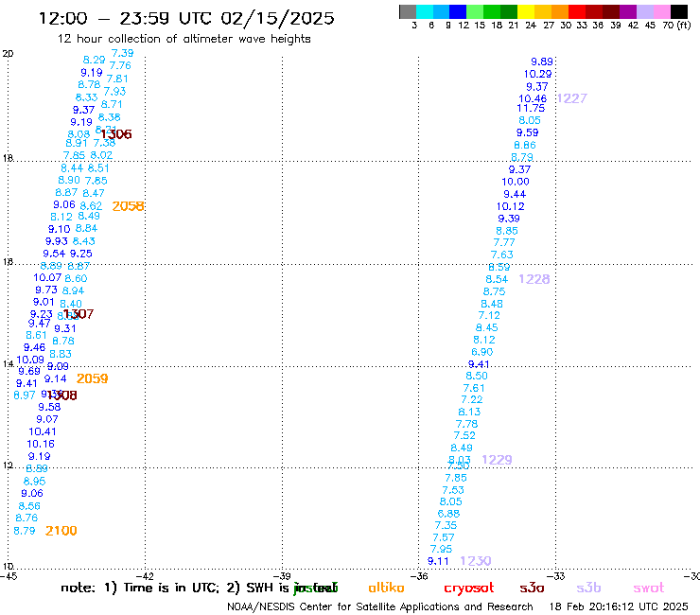Select the wave height value 7.63

coord(502,255)
